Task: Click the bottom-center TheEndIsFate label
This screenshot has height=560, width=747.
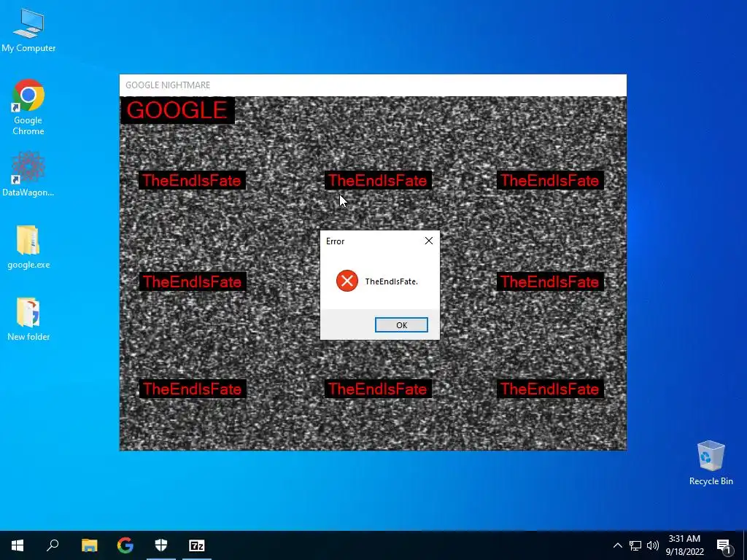Action: click(x=378, y=389)
